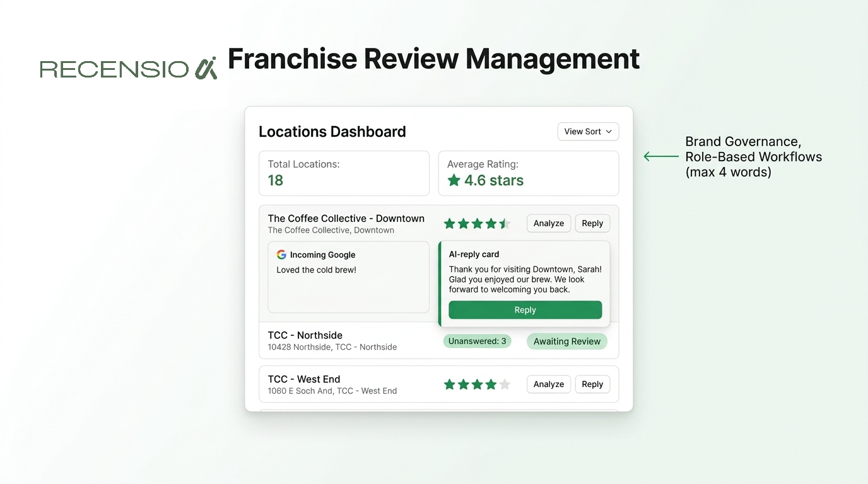Click the total locations value 18
The image size is (868, 484).
(276, 181)
